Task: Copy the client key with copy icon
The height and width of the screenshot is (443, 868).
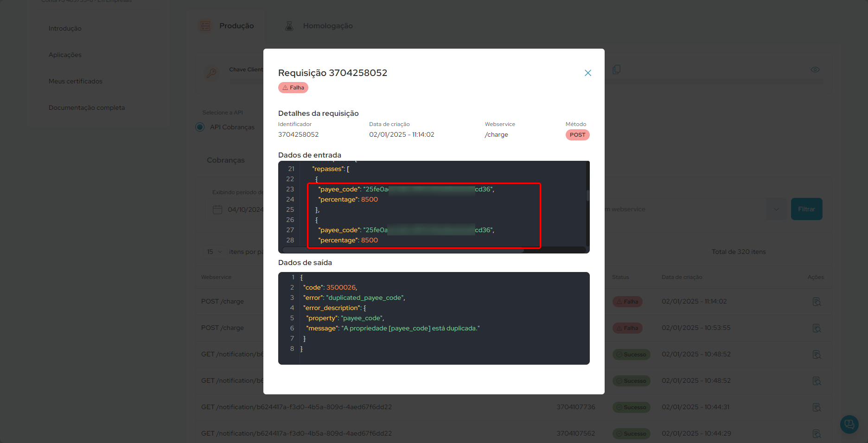Action: pos(616,70)
